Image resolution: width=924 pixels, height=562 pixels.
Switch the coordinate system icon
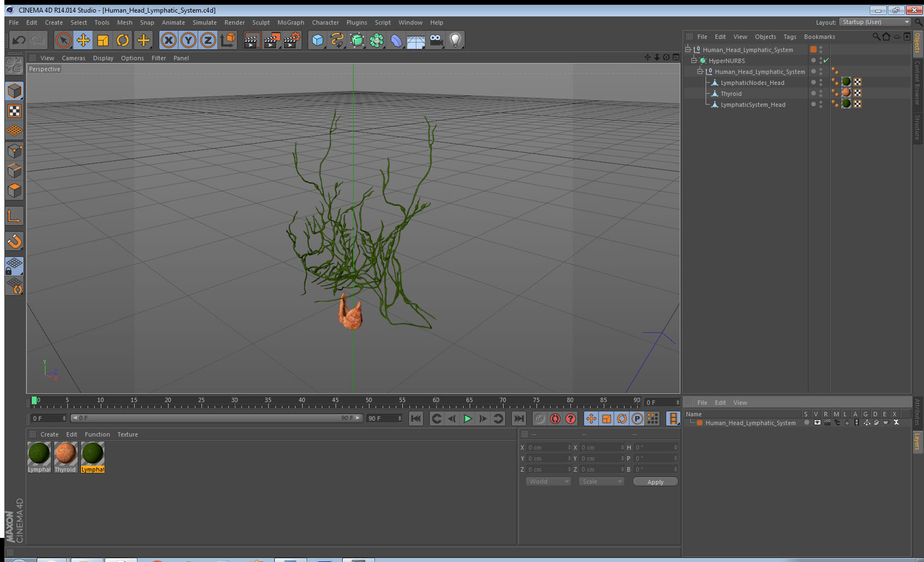pos(228,40)
